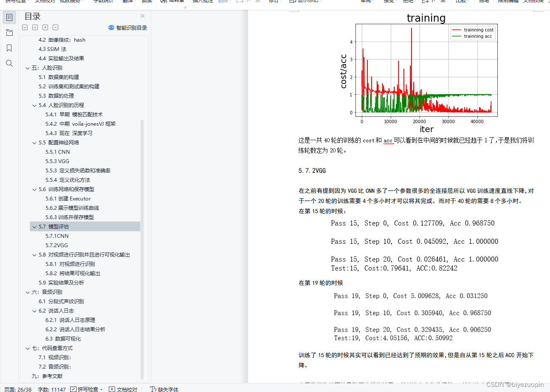The width and height of the screenshot is (550, 392).
Task: Click output line Pass 19, Step 0, Cost 5.009628
Action: point(411,296)
